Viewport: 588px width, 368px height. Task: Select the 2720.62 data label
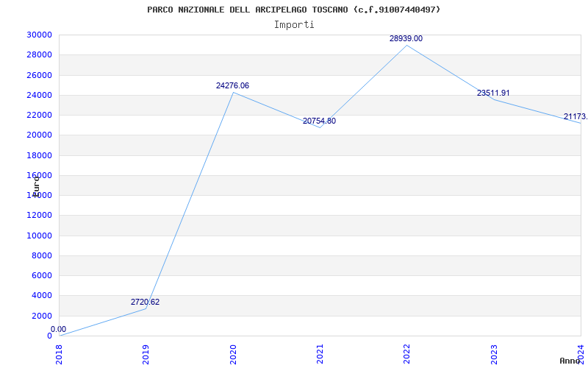click(x=145, y=302)
